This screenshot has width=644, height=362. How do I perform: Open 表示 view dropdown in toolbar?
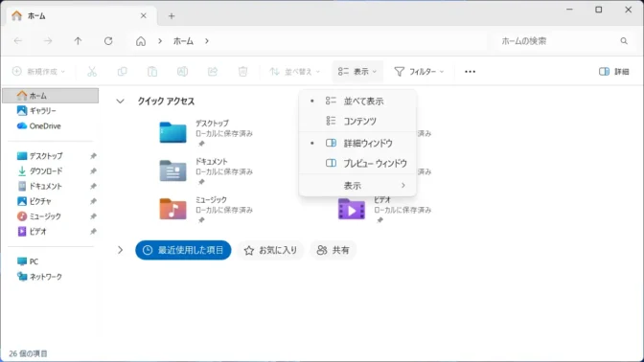point(357,72)
